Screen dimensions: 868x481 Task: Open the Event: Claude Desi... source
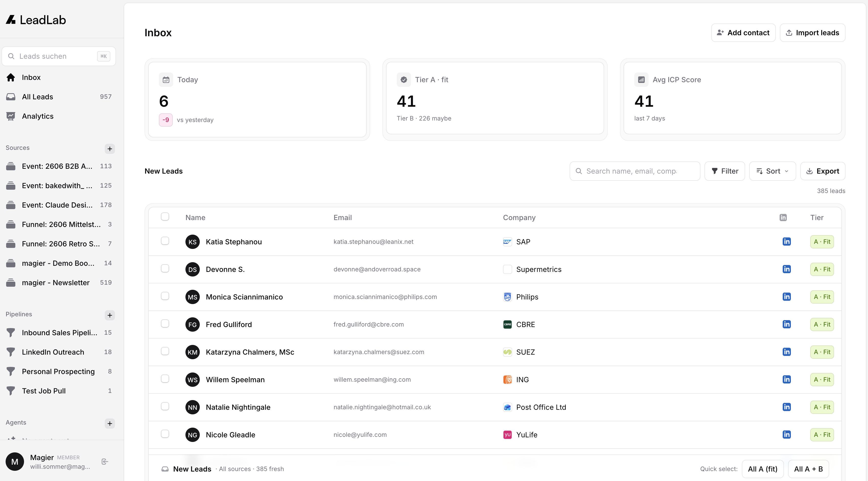[59, 205]
